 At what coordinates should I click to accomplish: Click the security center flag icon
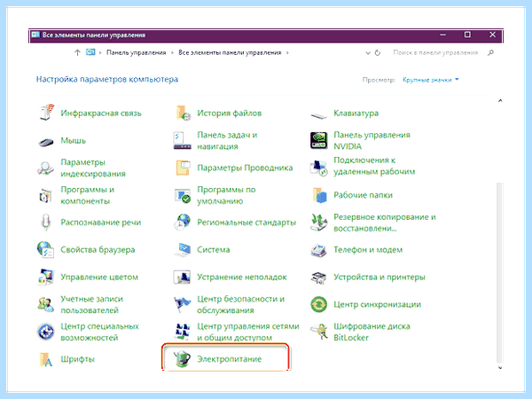pos(183,304)
